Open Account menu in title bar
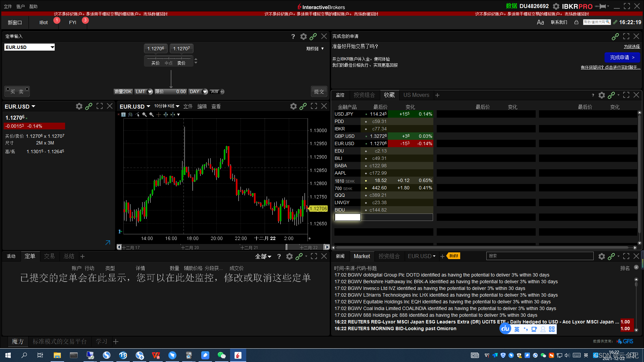The height and width of the screenshot is (362, 644). click(x=20, y=6)
